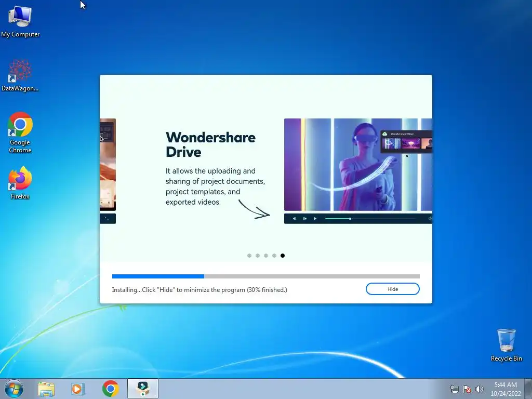
Task: Click the installation progress bar
Action: point(265,276)
